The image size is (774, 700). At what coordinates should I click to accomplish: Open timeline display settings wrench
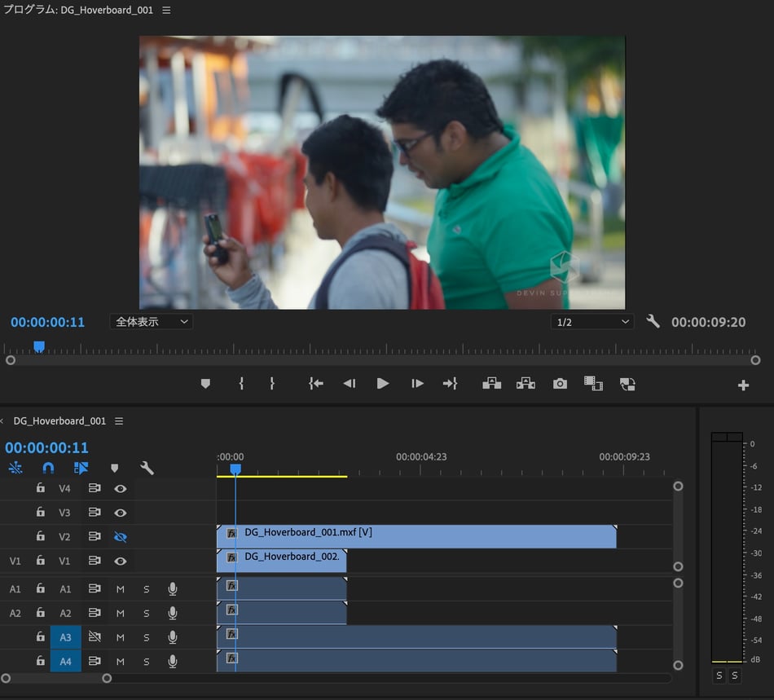(147, 469)
